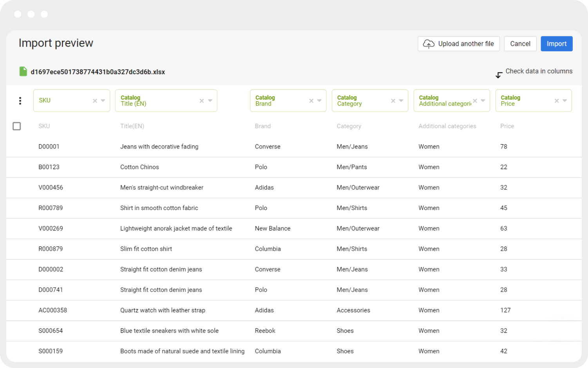Clear the SKU column mapping
This screenshot has width=588, height=368.
pyautogui.click(x=95, y=101)
